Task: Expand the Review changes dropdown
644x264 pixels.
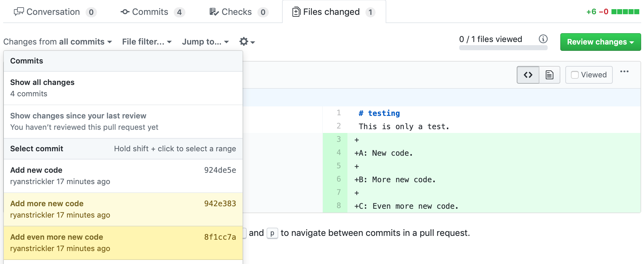Action: 600,42
